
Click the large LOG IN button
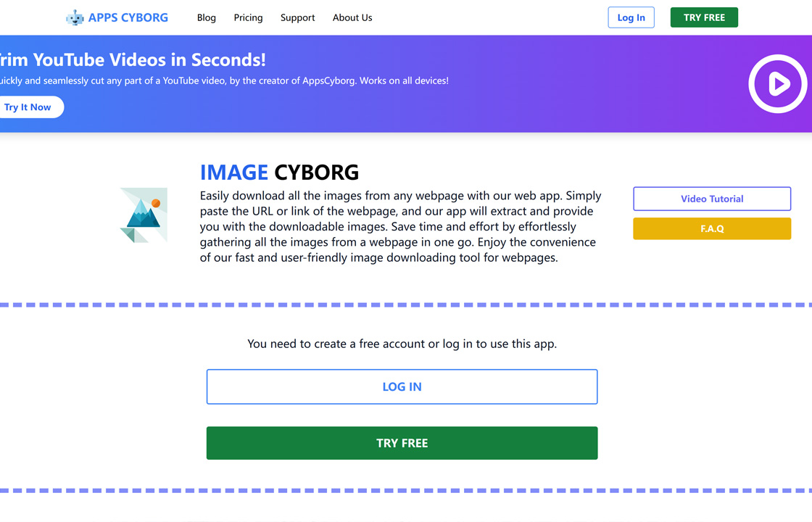pos(402,387)
